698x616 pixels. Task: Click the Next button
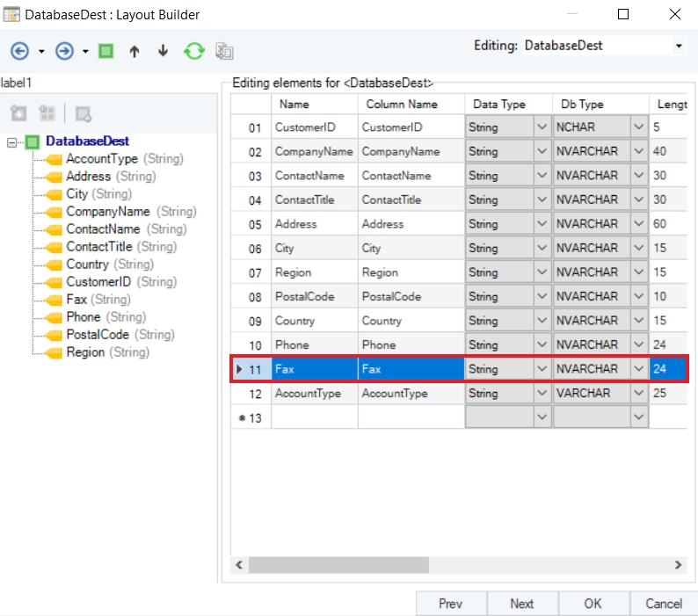521,604
